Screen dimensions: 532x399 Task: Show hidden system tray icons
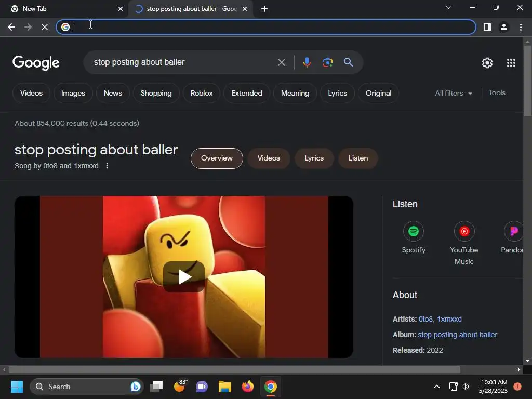[437, 387]
